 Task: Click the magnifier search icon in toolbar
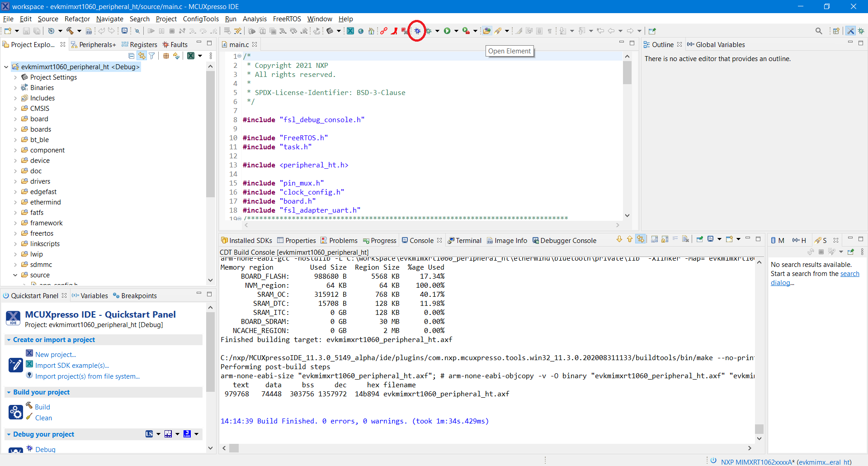[x=819, y=31]
